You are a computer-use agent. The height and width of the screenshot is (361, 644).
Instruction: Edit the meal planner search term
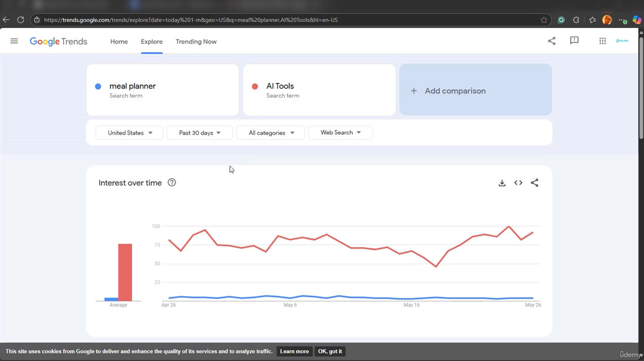163,90
